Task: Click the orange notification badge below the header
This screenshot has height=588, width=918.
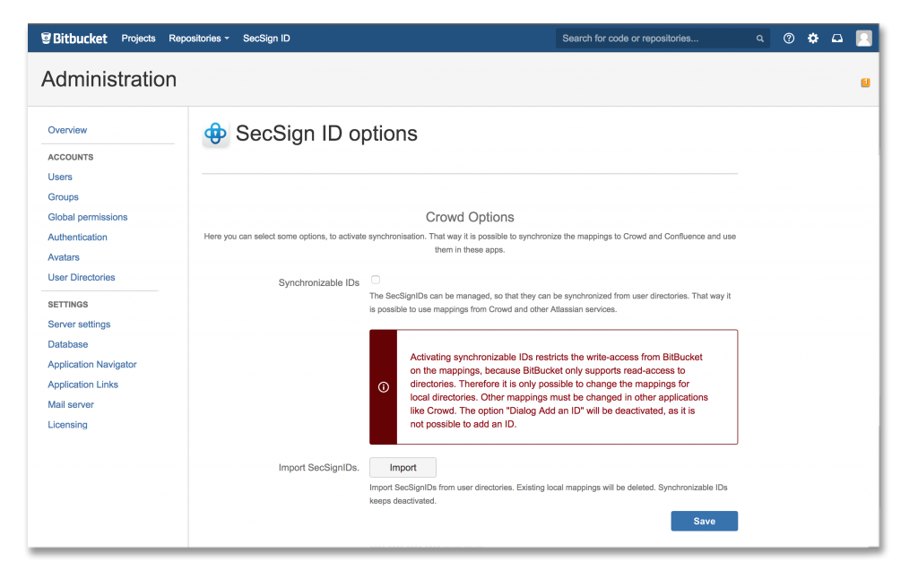Action: 865,82
